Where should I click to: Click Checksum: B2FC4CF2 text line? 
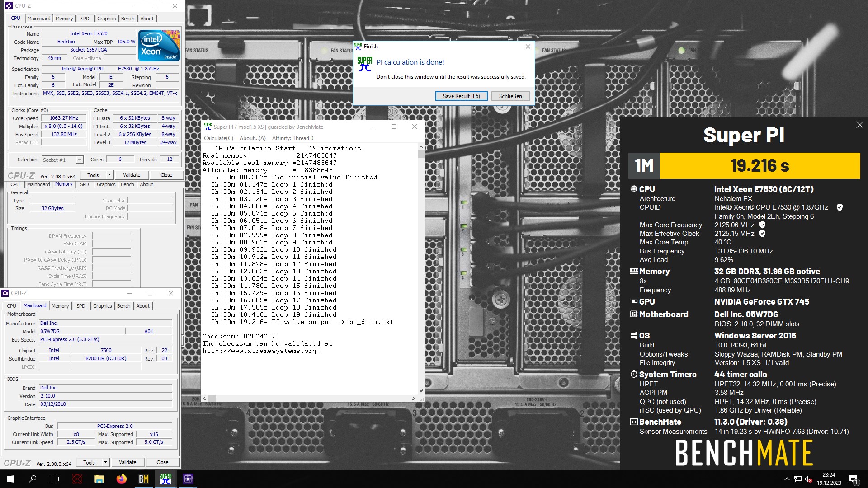(239, 337)
